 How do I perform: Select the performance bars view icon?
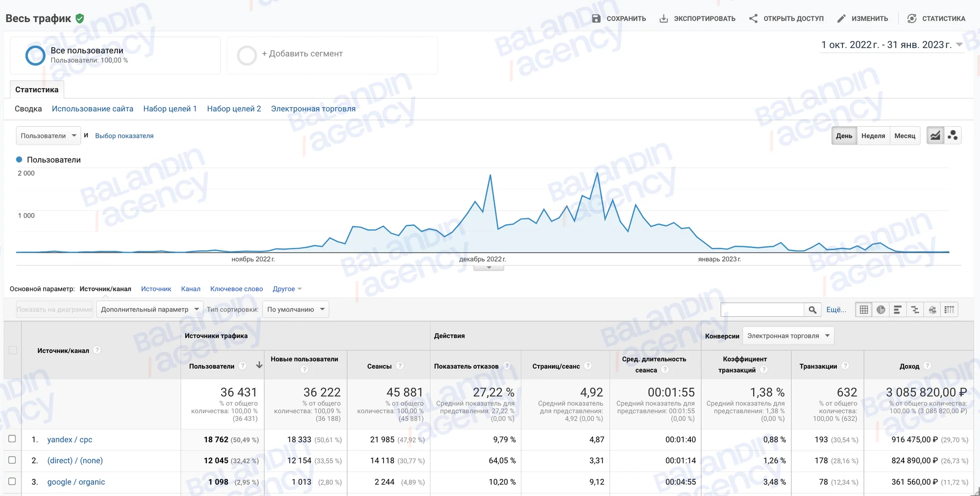coord(898,309)
